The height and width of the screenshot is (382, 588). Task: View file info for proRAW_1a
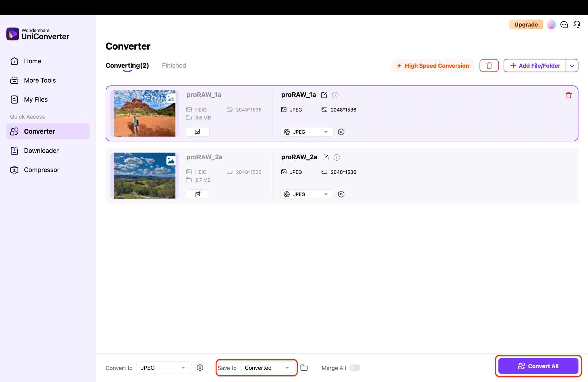(x=335, y=95)
